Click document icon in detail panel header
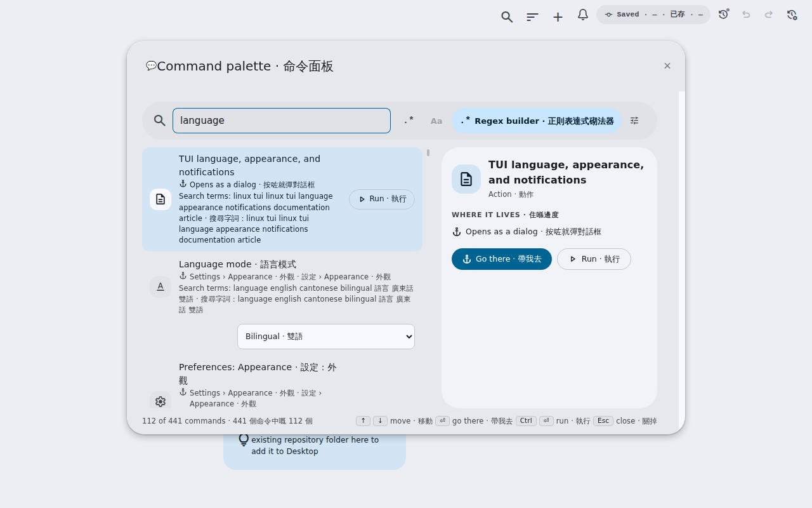 466,179
